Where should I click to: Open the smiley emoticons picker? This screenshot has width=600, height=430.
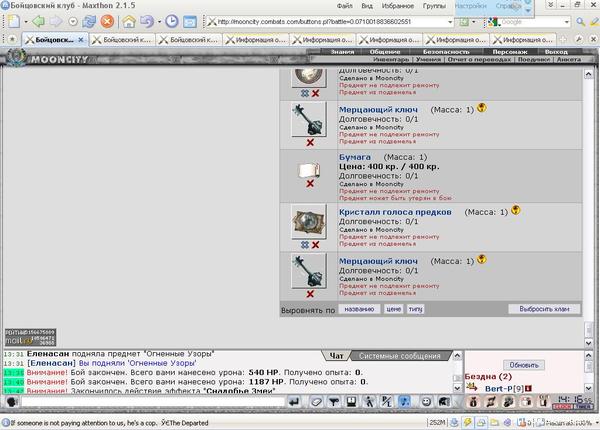click(x=426, y=402)
